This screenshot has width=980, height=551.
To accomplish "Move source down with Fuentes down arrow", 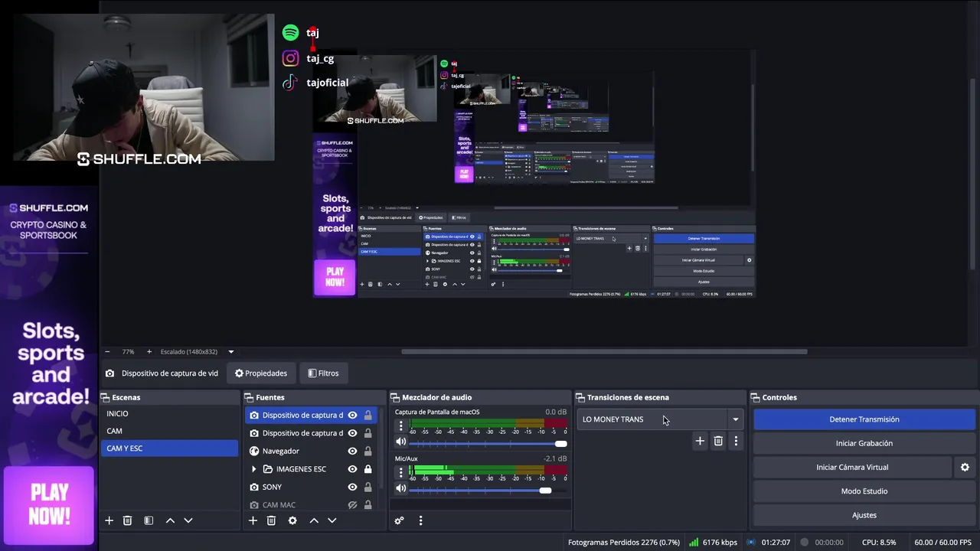I will click(332, 520).
